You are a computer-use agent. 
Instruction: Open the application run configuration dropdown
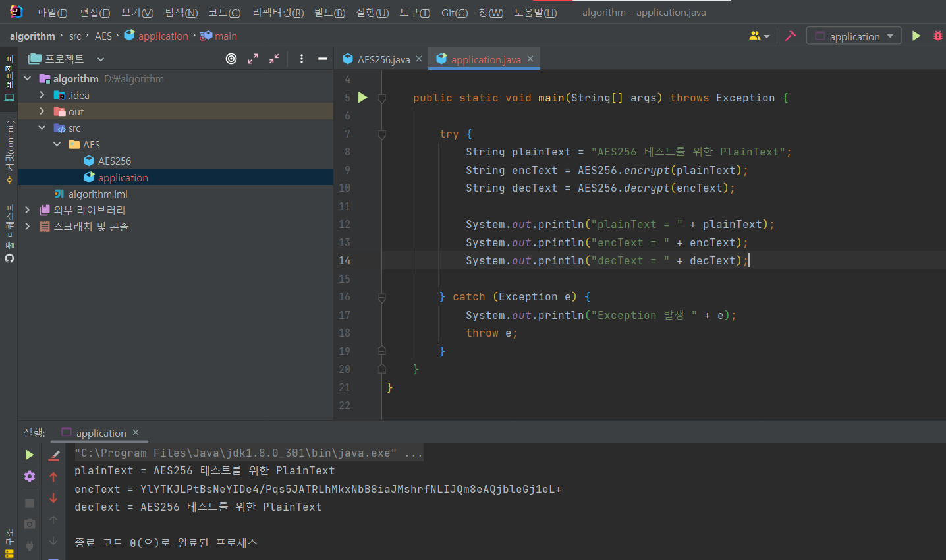coord(854,36)
